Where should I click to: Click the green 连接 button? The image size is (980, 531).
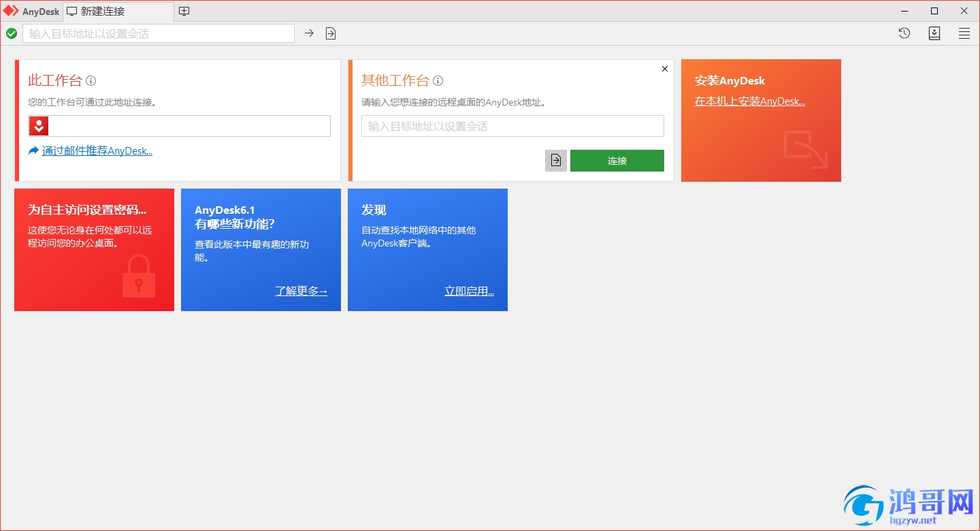(x=617, y=161)
